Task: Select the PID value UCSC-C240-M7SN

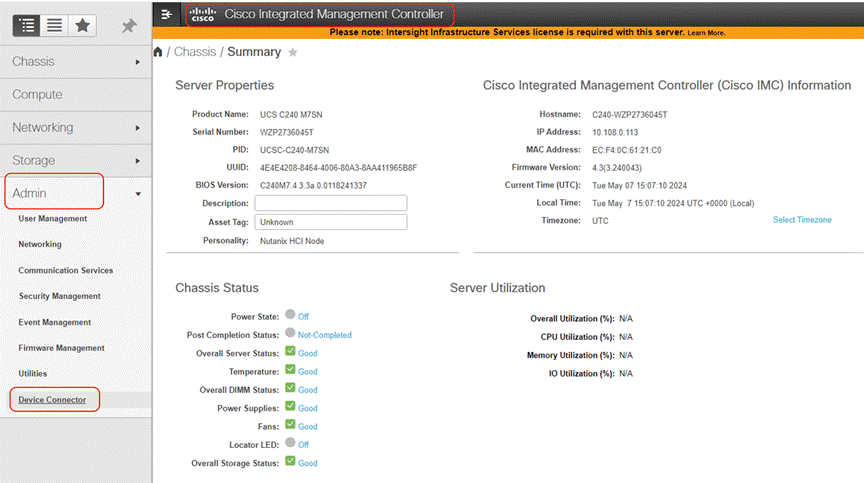Action: (x=294, y=150)
